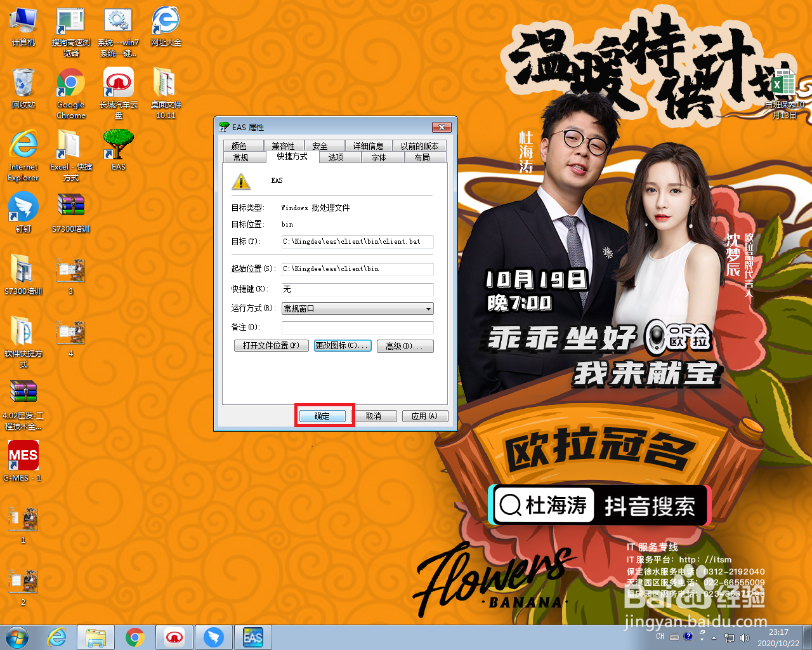Select the Internet Explorer desktop icon
This screenshot has height=650, width=812.
click(x=23, y=156)
